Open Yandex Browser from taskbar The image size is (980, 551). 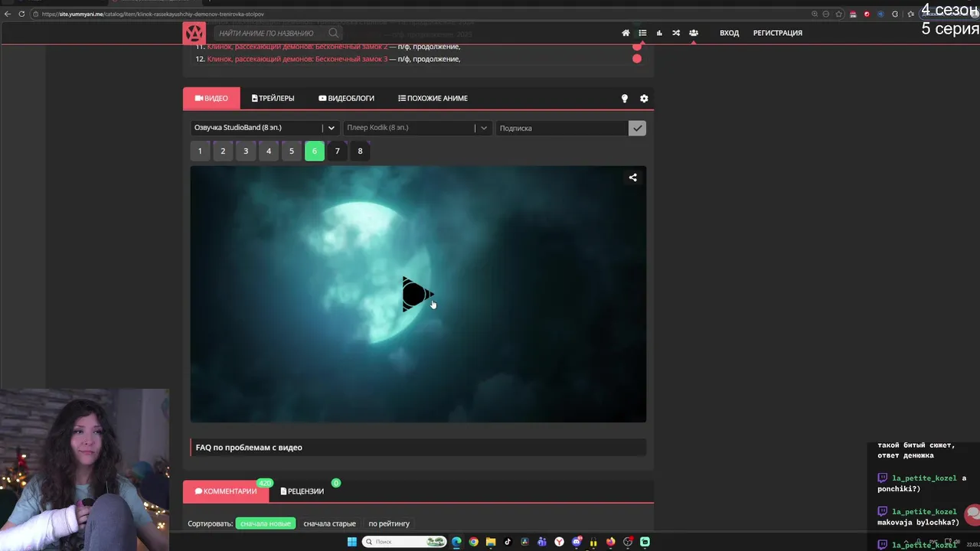[x=559, y=542]
